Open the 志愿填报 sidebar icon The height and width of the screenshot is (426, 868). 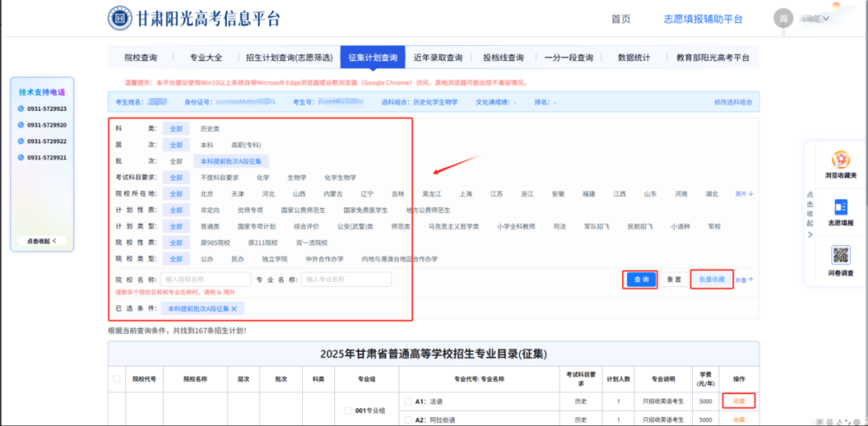[x=841, y=207]
